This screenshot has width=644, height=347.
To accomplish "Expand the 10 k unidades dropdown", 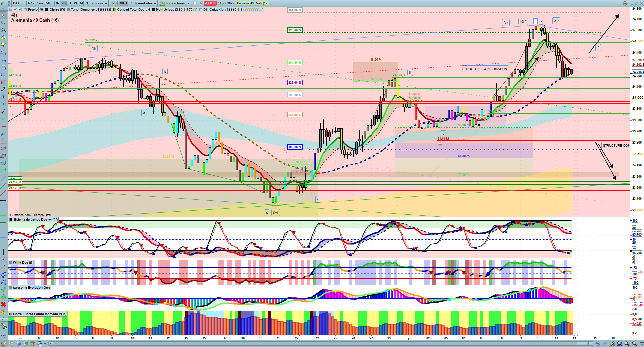I will 143,3.
